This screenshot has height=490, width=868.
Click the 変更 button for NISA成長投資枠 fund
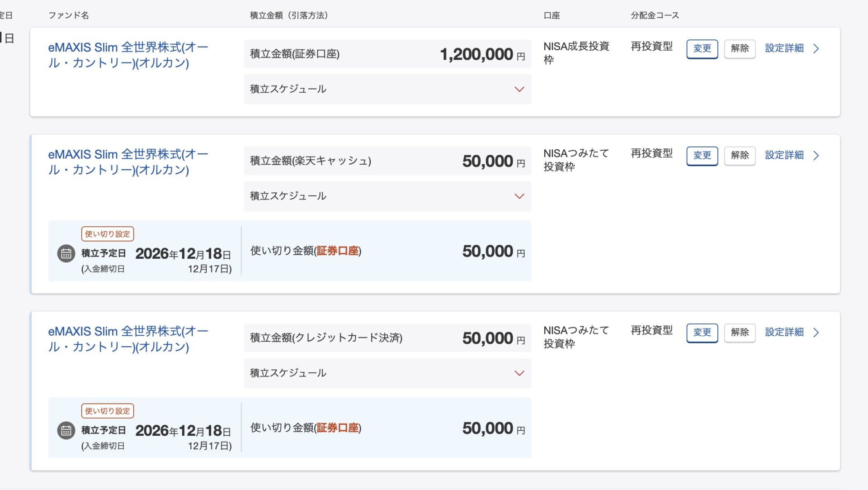702,48
